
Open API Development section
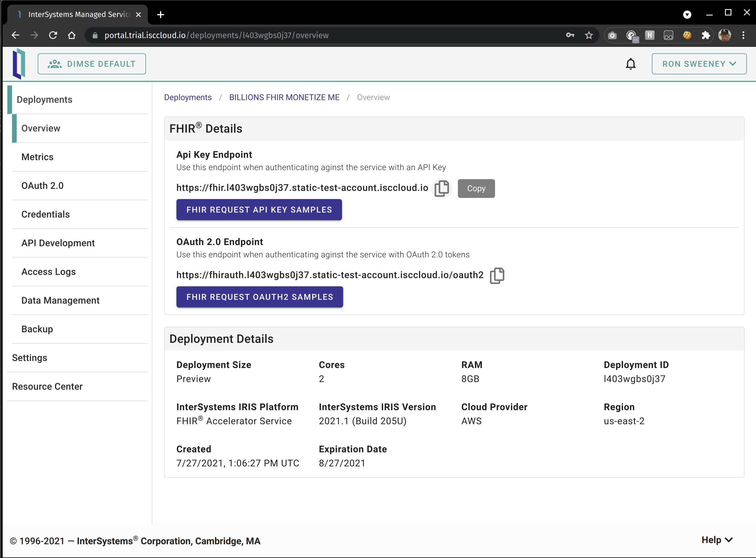(x=80, y=243)
